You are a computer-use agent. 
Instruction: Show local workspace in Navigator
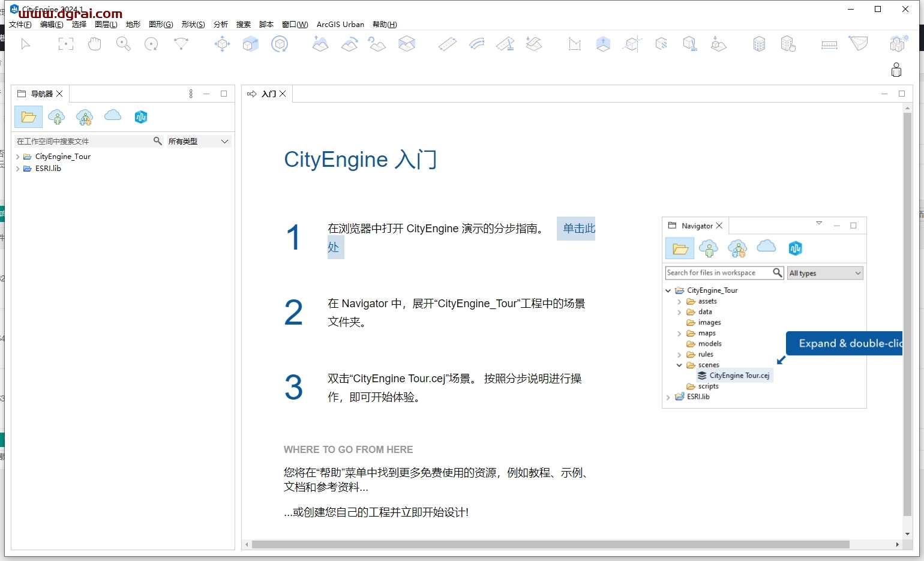28,117
